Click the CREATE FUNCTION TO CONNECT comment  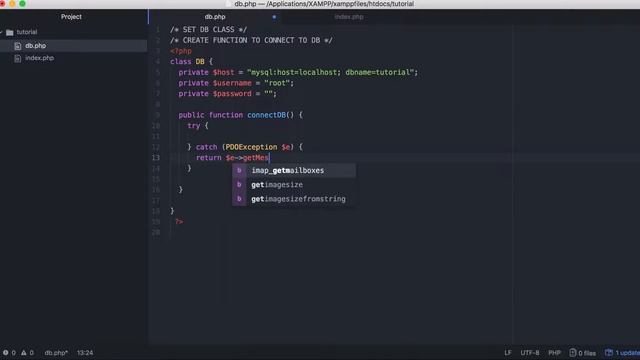tap(251, 40)
